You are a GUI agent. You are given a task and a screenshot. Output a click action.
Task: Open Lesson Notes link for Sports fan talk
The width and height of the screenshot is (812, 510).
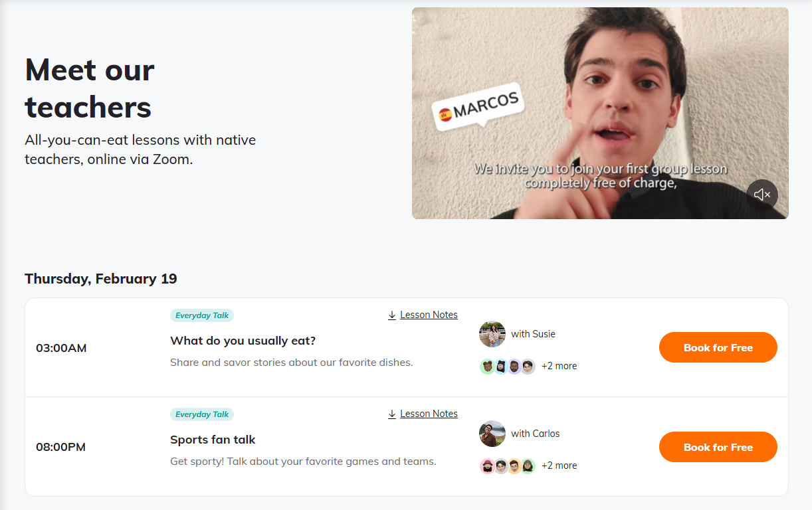(429, 414)
